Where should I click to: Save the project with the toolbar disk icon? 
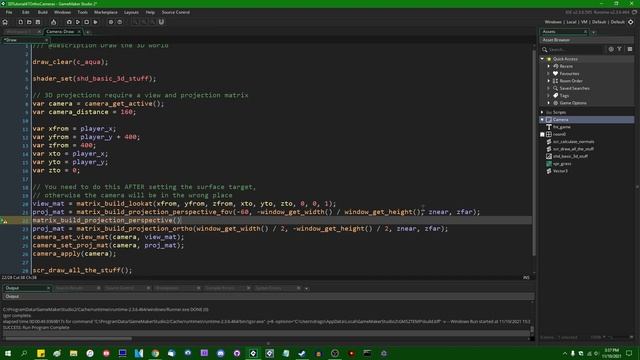(38, 22)
